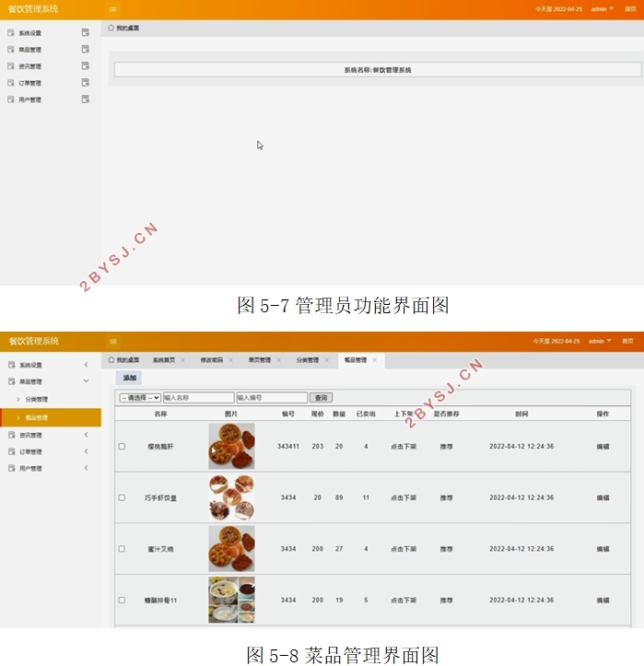Click the 巧手虾饺皇 dish thumbnail
Image resolution: width=644 pixels, height=666 pixels.
231,497
